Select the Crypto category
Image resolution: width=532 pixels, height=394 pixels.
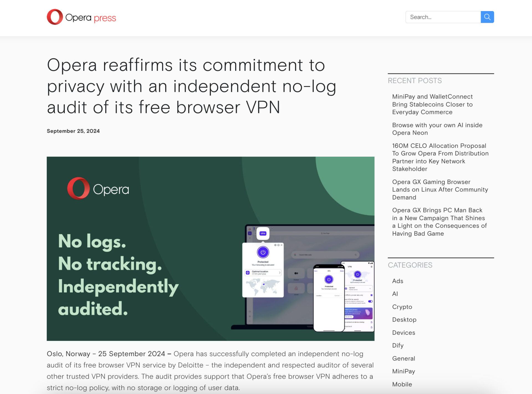tap(402, 307)
